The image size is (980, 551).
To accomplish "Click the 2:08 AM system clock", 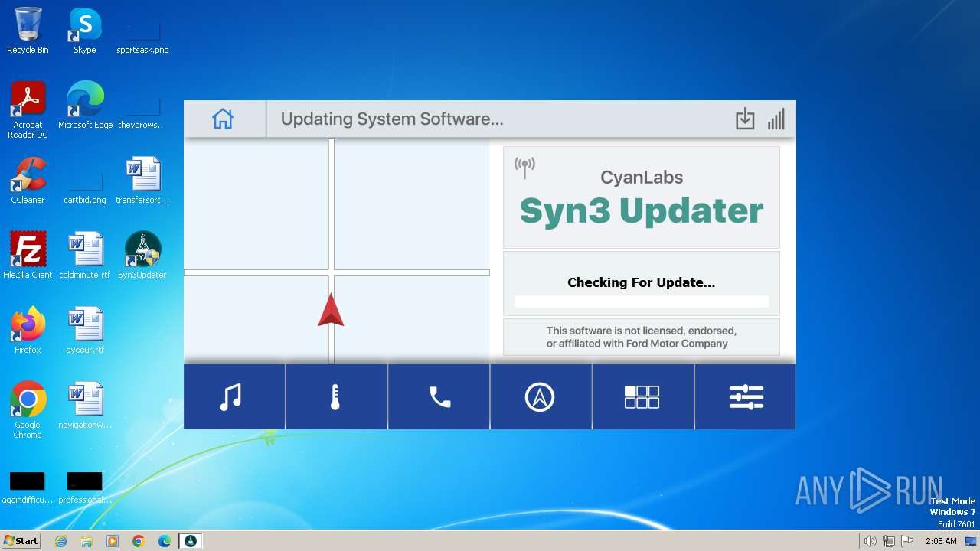I will 941,541.
